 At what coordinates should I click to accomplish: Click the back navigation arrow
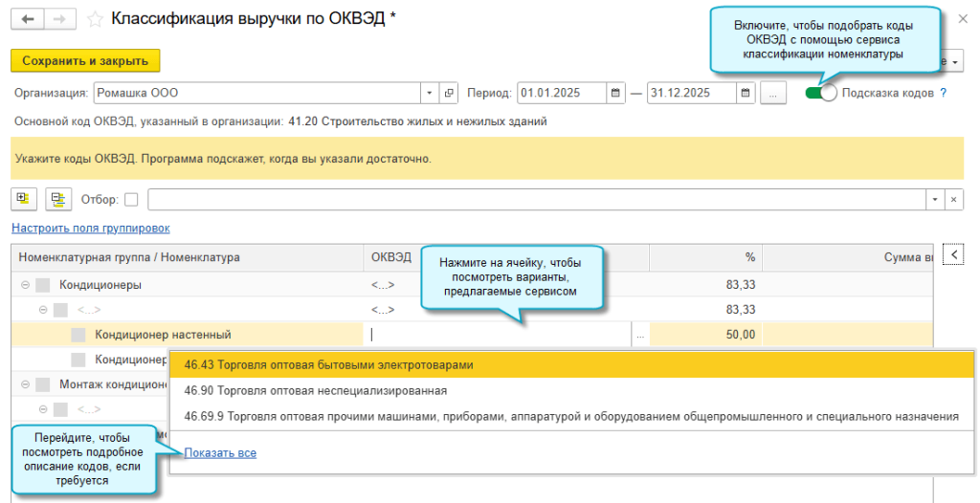coord(27,19)
